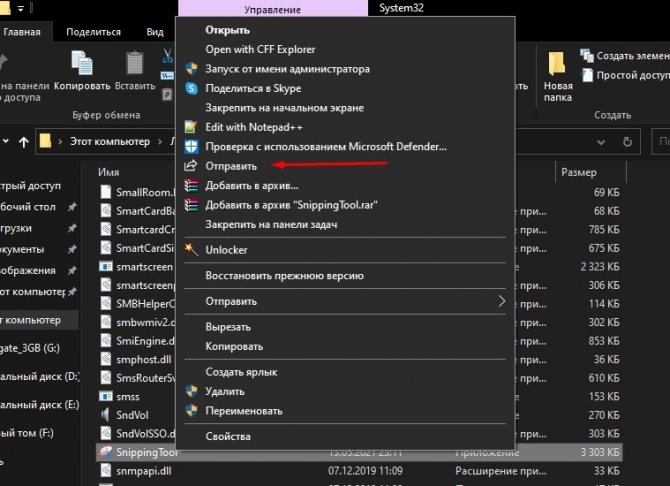Select the smphost.dll file row
Screen dimensions: 670x486
[359, 359]
